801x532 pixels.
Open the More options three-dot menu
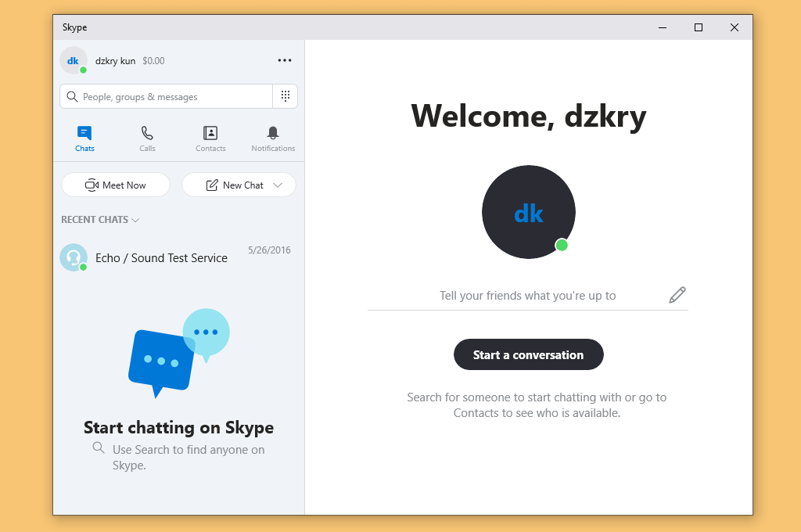(x=285, y=60)
